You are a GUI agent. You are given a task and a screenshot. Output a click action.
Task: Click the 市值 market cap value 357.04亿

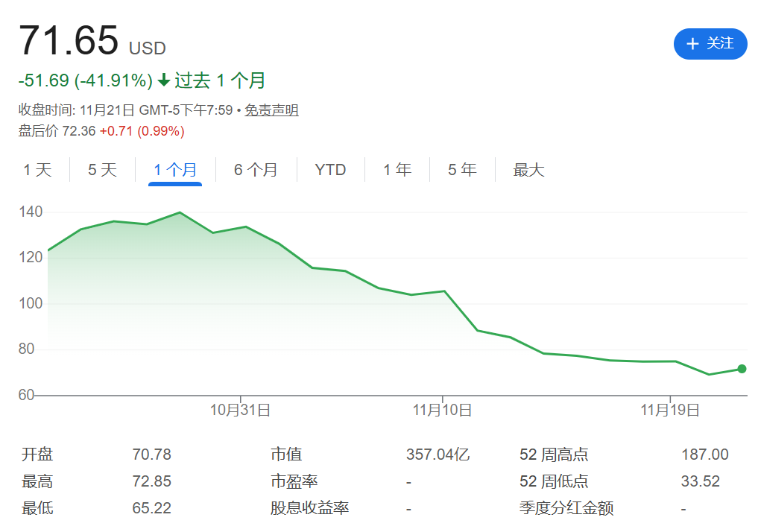click(438, 455)
